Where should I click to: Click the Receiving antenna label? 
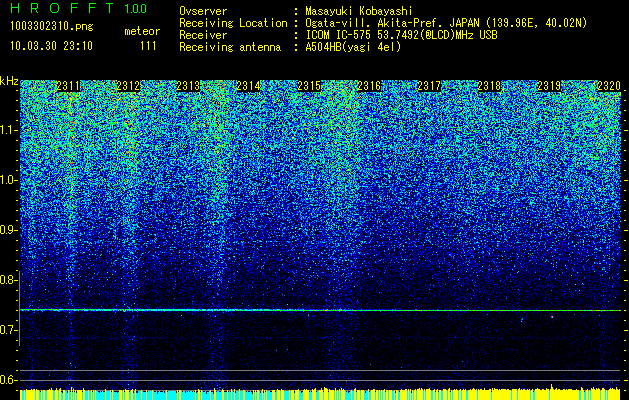pos(230,48)
